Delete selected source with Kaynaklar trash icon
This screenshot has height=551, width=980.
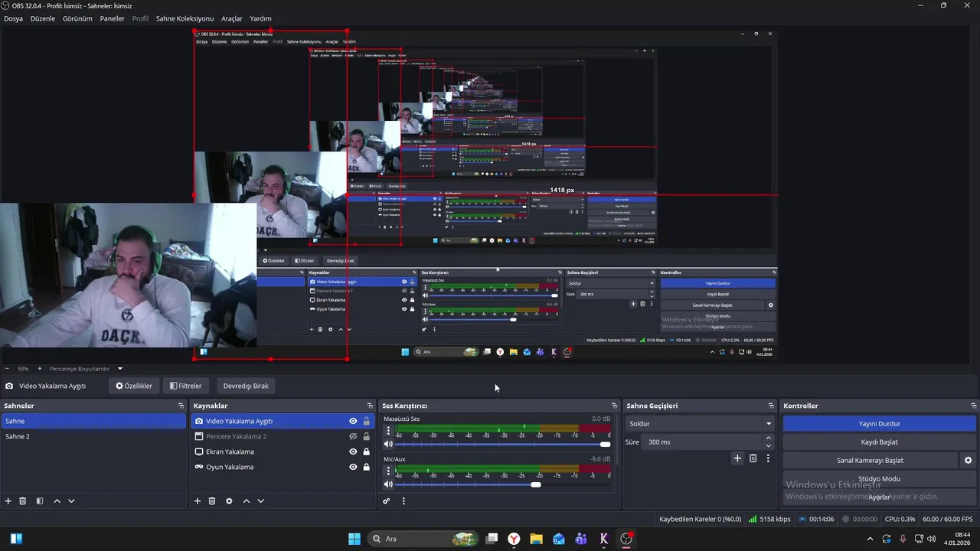[212, 501]
